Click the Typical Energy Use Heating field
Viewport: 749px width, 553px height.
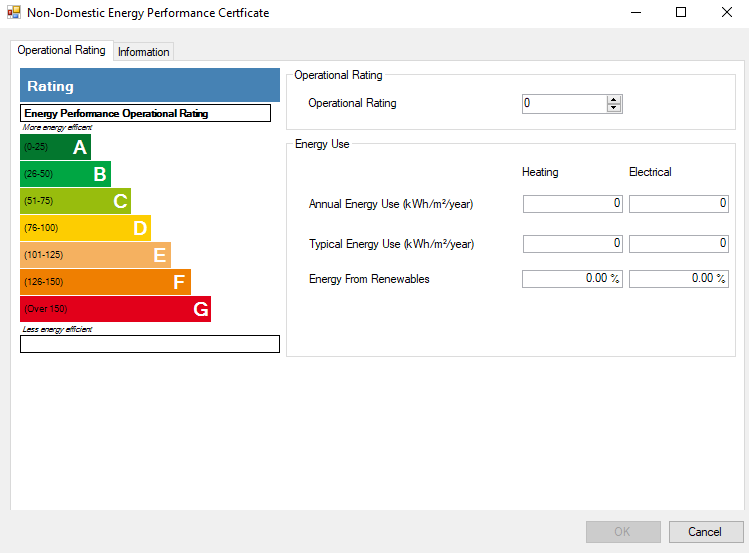[572, 244]
